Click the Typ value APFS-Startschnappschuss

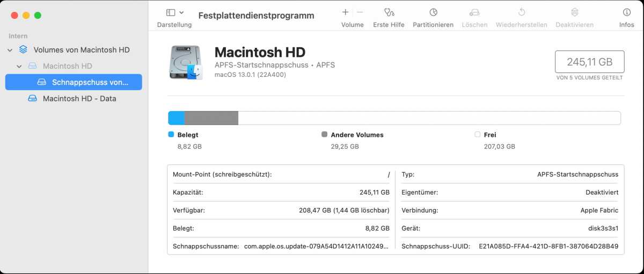coord(577,175)
